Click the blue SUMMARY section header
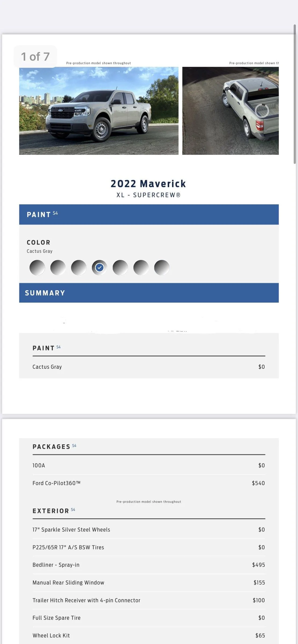This screenshot has width=298, height=644. pos(149,293)
